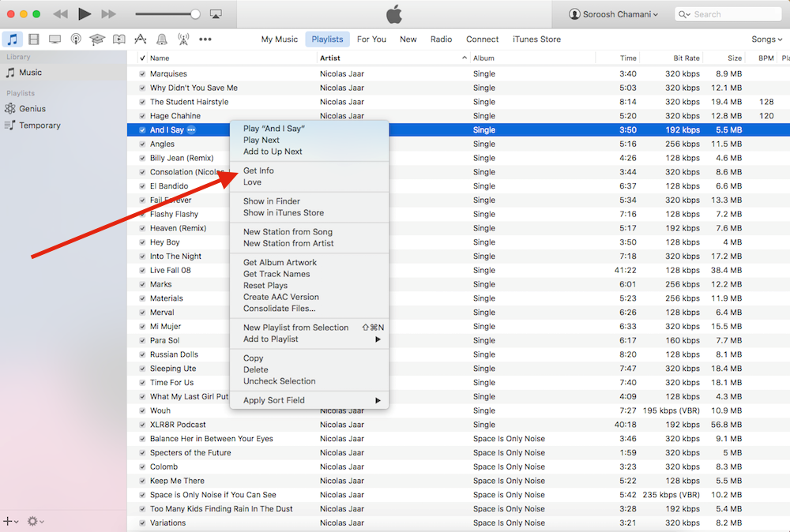Open iTunes U graduation cap icon
Screen dimensions: 790x532
pyautogui.click(x=97, y=39)
